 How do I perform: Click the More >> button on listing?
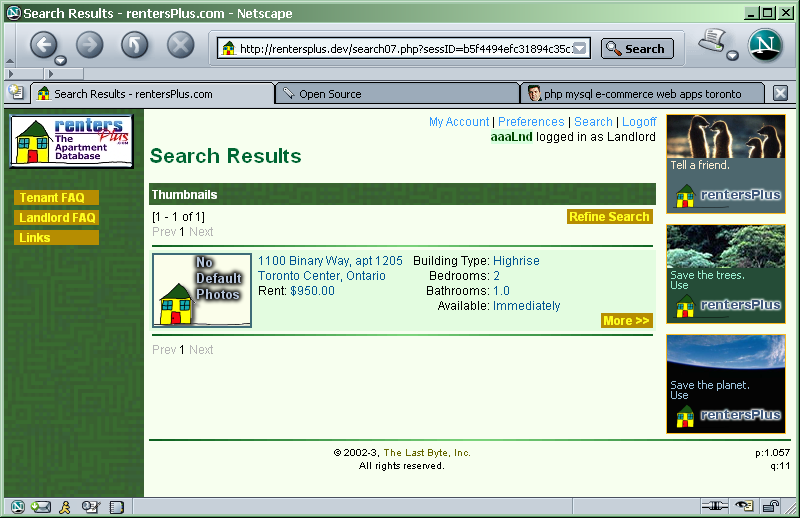pyautogui.click(x=626, y=321)
